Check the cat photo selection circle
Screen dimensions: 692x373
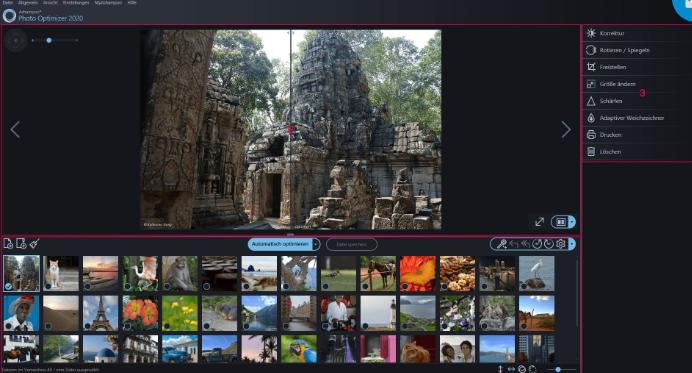click(x=48, y=286)
